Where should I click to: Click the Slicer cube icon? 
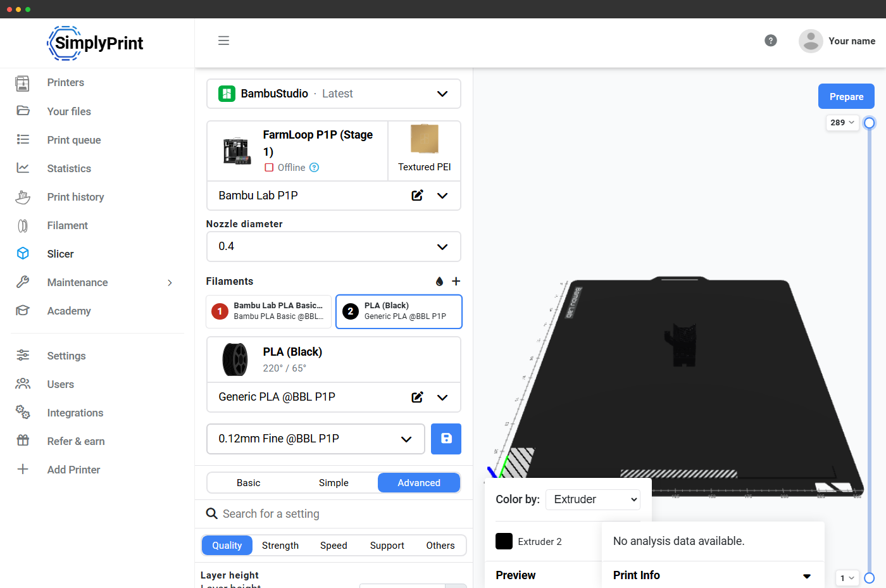click(23, 253)
